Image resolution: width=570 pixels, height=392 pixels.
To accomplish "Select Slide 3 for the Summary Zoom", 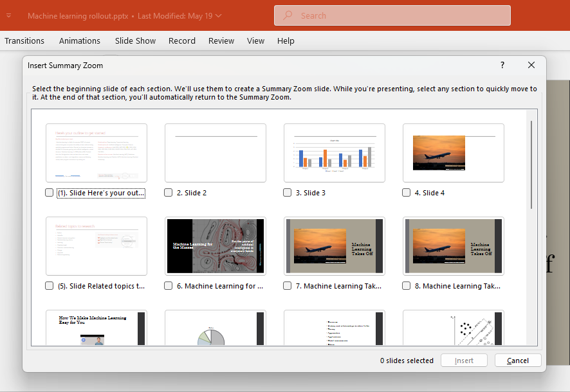I will (x=287, y=192).
